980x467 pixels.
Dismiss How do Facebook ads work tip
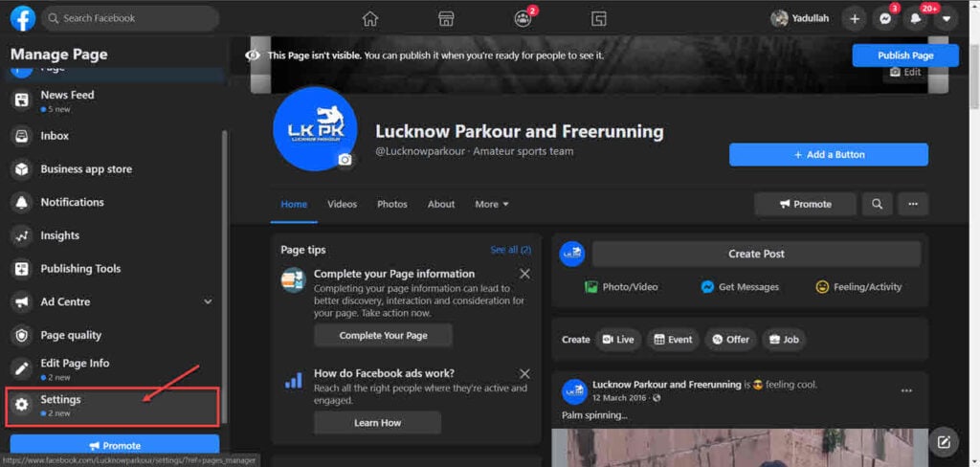pyautogui.click(x=524, y=374)
